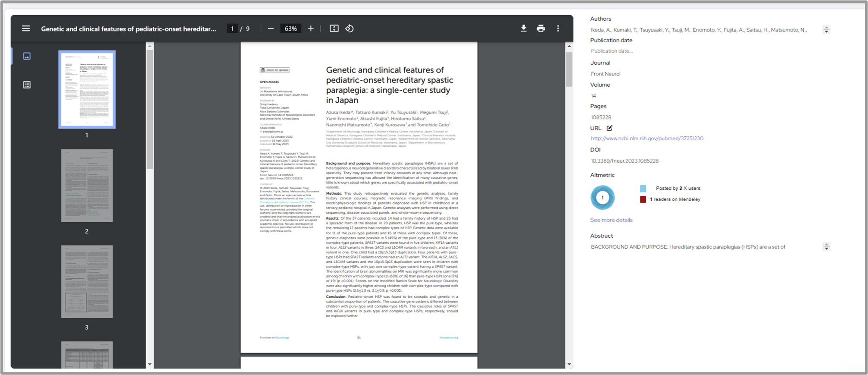Select the page 3 thumbnail

tap(87, 281)
